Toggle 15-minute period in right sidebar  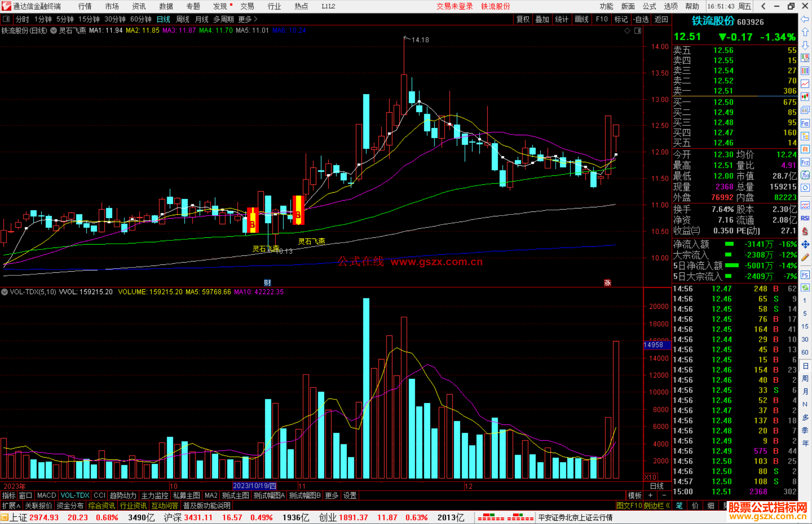[804, 326]
